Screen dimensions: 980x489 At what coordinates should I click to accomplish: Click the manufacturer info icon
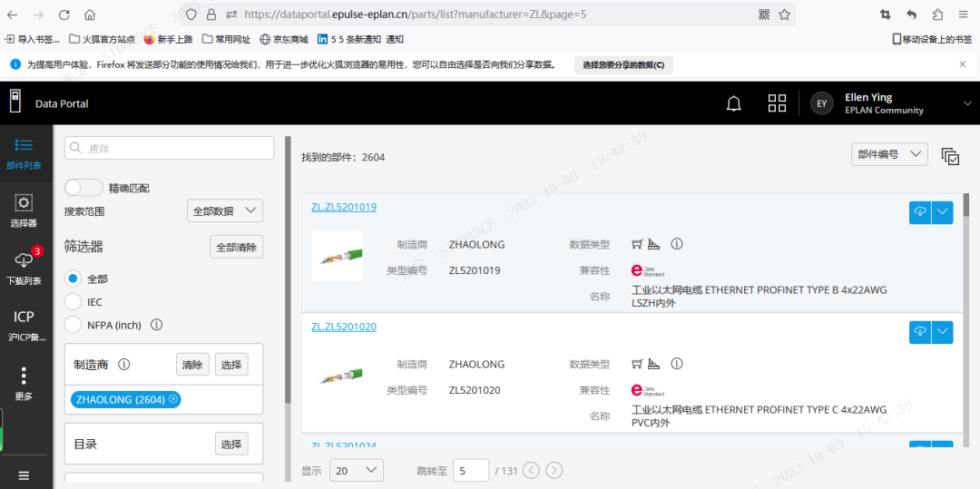coord(124,365)
